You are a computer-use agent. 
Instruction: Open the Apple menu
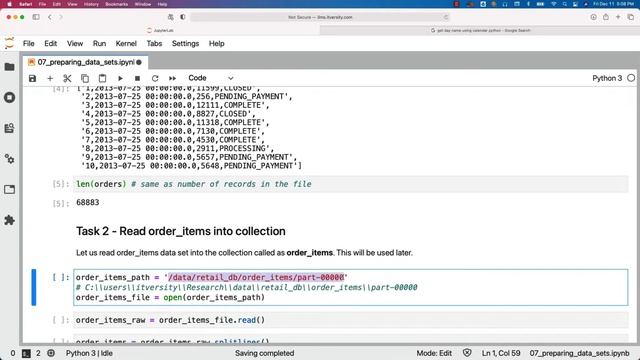coord(9,4)
